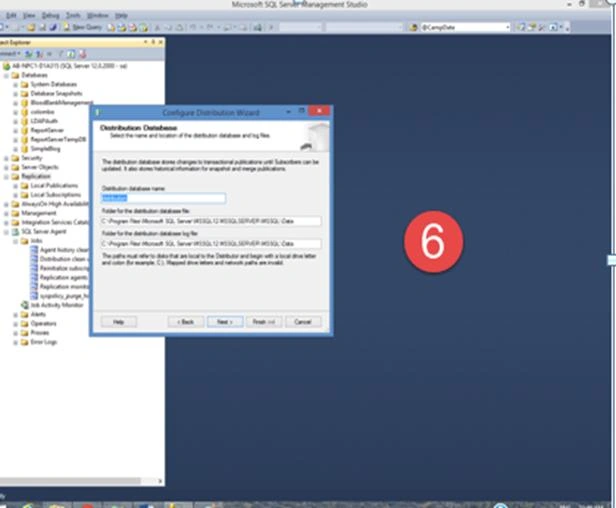The width and height of the screenshot is (616, 508).
Task: Open the Window menu
Action: (97, 15)
